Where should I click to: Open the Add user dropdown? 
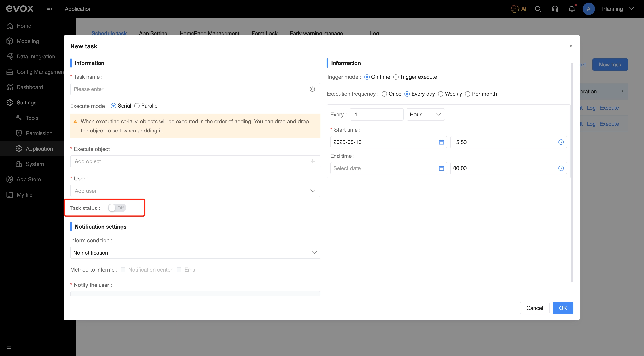195,191
